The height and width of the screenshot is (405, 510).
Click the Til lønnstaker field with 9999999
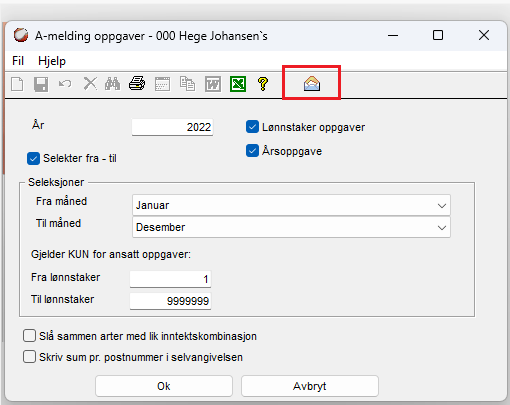tap(170, 301)
